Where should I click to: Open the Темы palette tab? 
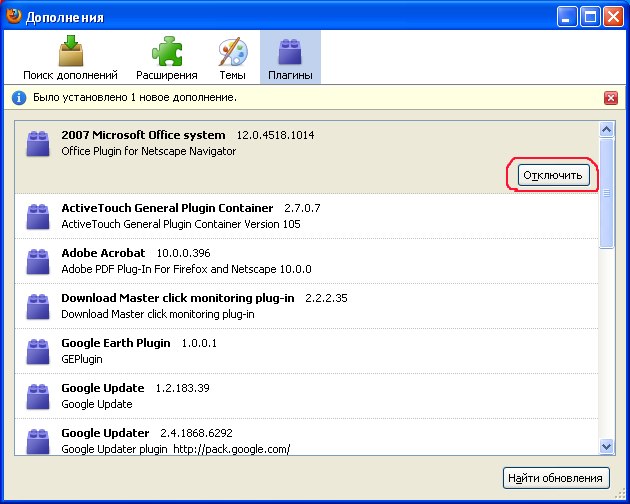[x=232, y=58]
